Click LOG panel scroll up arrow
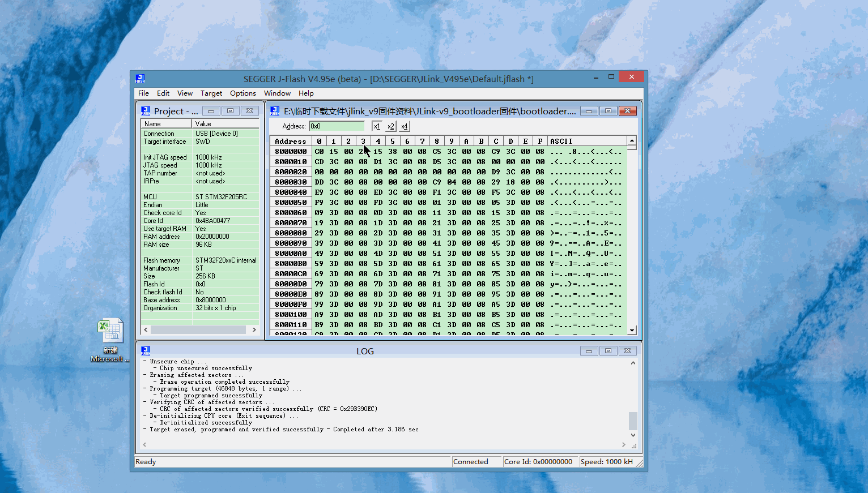This screenshot has height=493, width=868. click(x=633, y=363)
